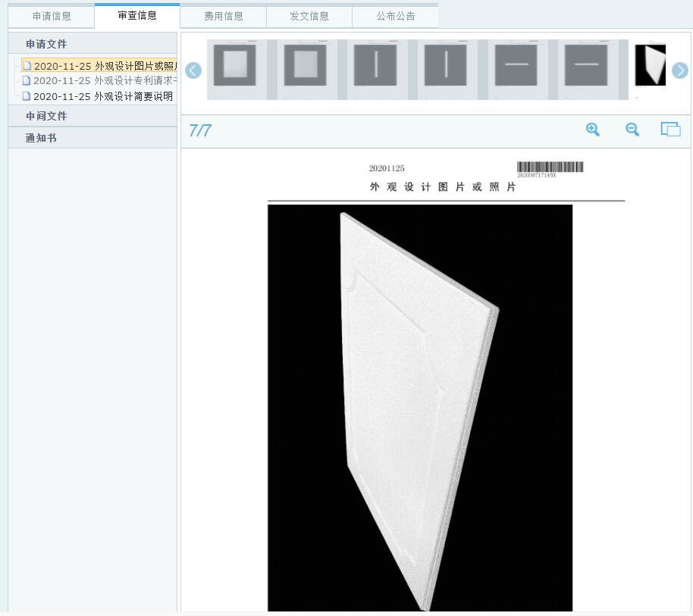Open 外观设计专利请求书 document in tree
Screen dimensions: 693x616
(x=104, y=80)
